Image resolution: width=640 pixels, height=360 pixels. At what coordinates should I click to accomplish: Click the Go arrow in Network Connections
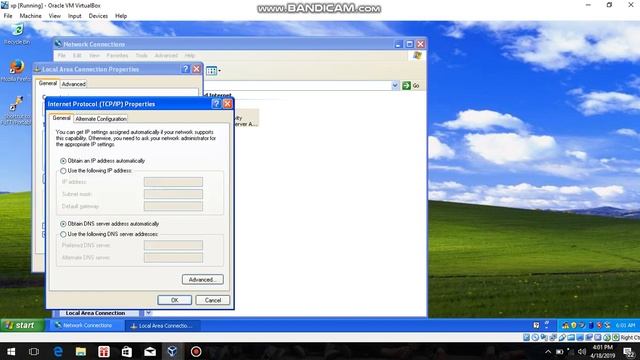point(411,85)
